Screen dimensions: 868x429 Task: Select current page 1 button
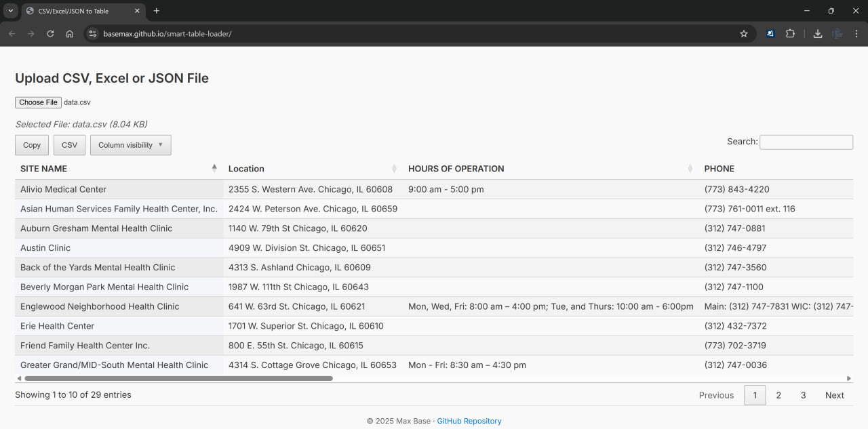click(755, 395)
